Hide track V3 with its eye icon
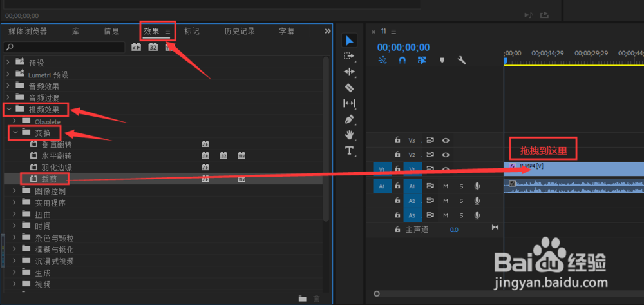The height and width of the screenshot is (305, 644). pyautogui.click(x=446, y=140)
